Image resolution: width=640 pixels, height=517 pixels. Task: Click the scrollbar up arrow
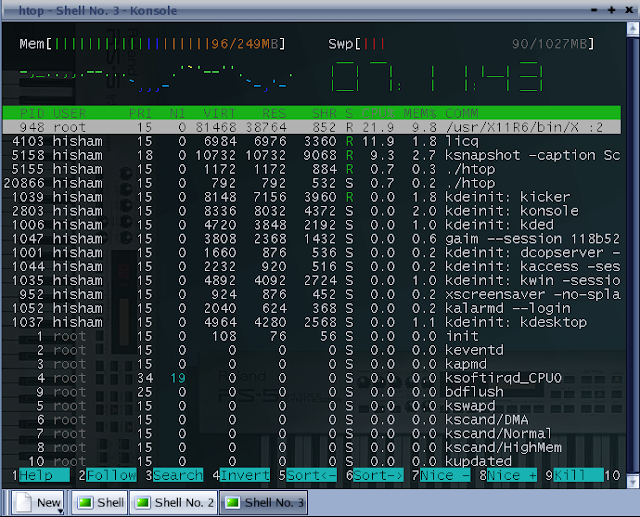(633, 29)
